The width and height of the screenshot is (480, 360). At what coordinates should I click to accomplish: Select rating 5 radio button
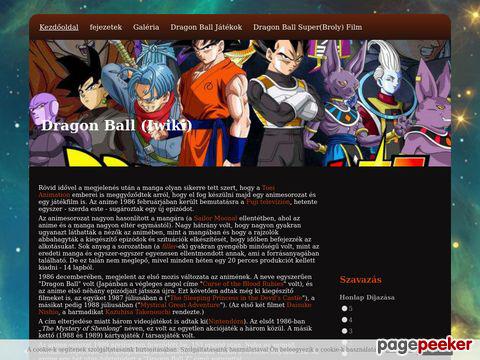click(x=344, y=308)
